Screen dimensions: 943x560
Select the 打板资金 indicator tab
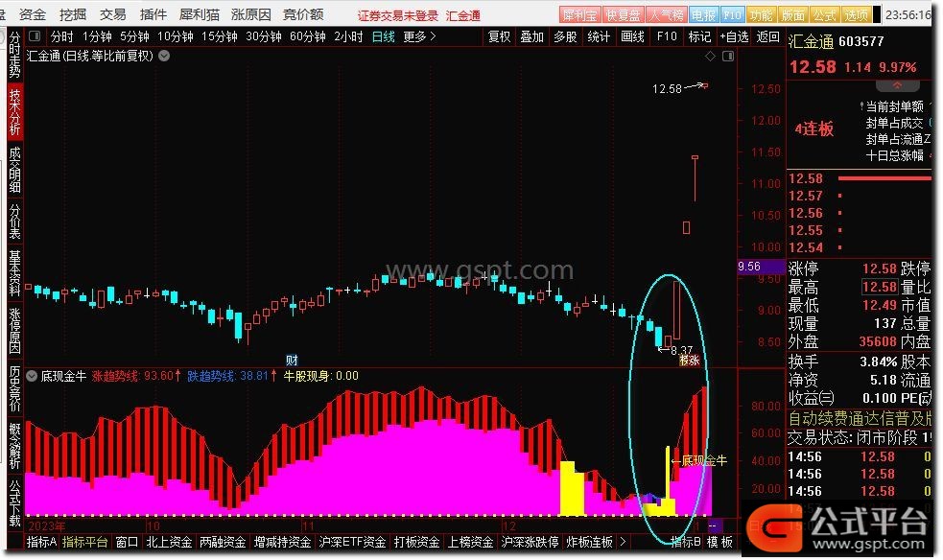click(416, 542)
